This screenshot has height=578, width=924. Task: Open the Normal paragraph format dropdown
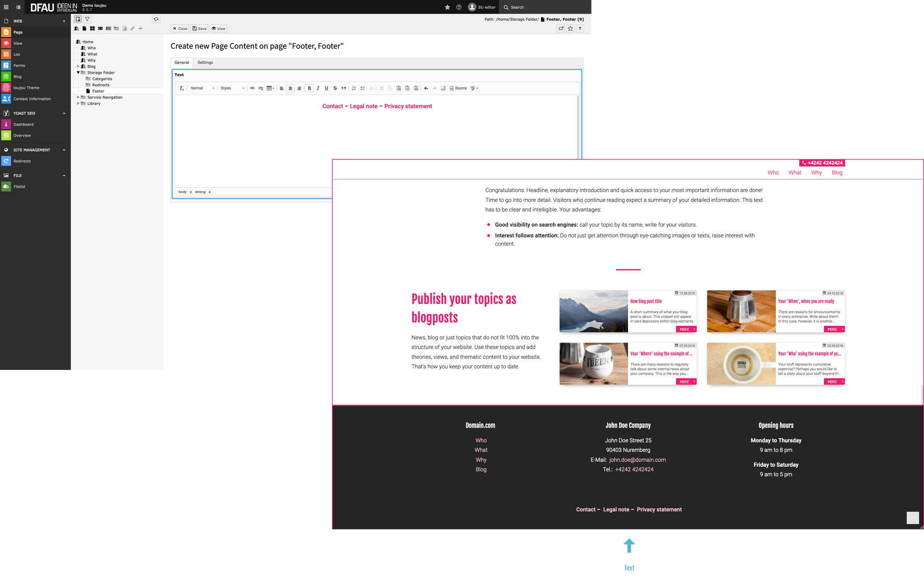[x=202, y=88]
